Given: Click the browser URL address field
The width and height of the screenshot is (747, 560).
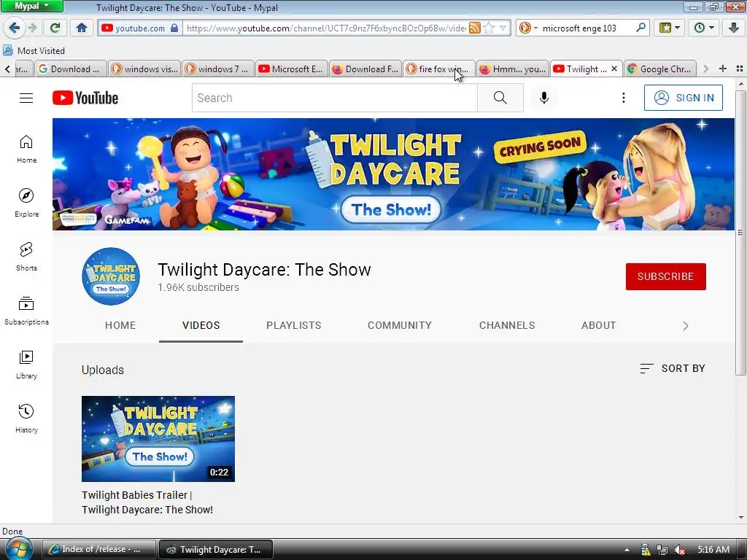Looking at the screenshot, I should click(326, 28).
